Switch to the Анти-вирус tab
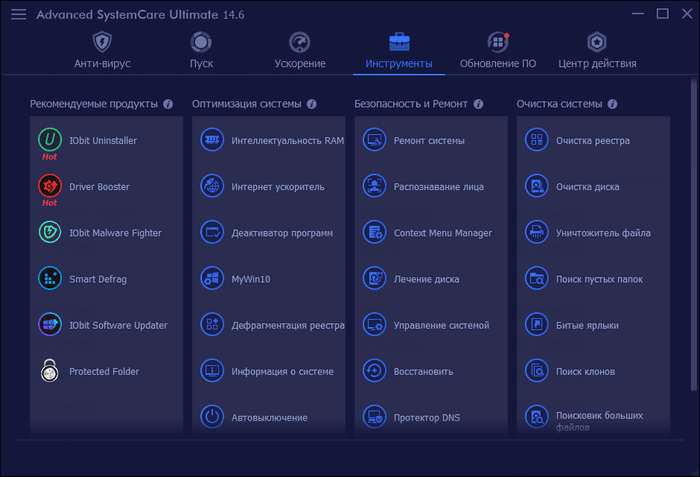The image size is (700, 477). pos(102,51)
